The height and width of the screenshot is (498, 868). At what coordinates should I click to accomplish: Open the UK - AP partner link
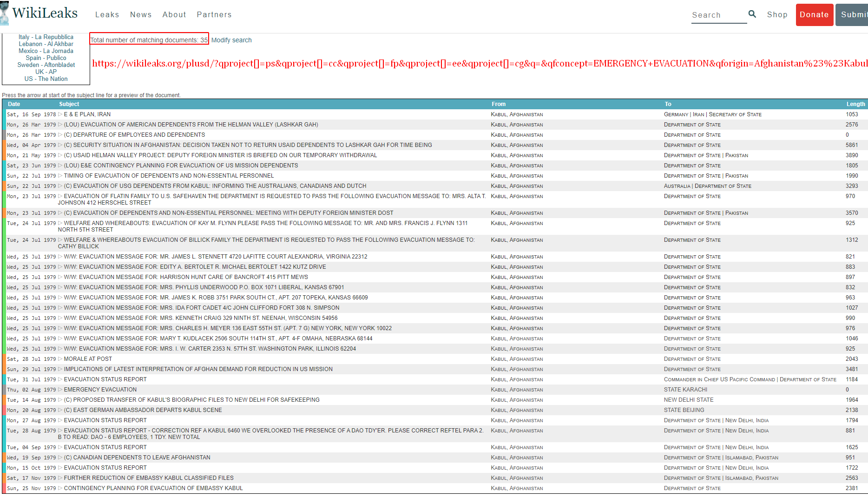pos(46,72)
